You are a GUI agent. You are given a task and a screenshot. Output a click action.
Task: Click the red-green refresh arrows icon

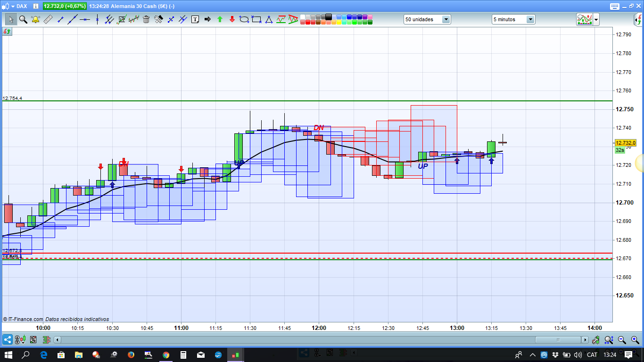click(x=7, y=31)
